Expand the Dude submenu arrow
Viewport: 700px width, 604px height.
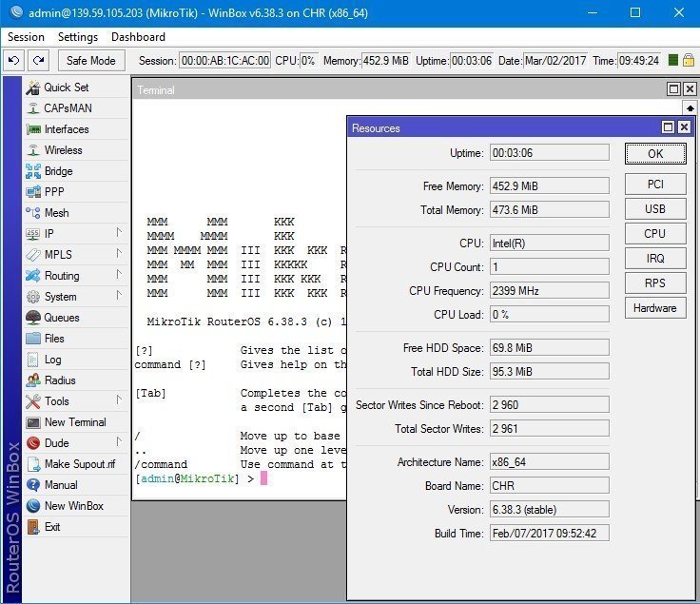(x=119, y=442)
